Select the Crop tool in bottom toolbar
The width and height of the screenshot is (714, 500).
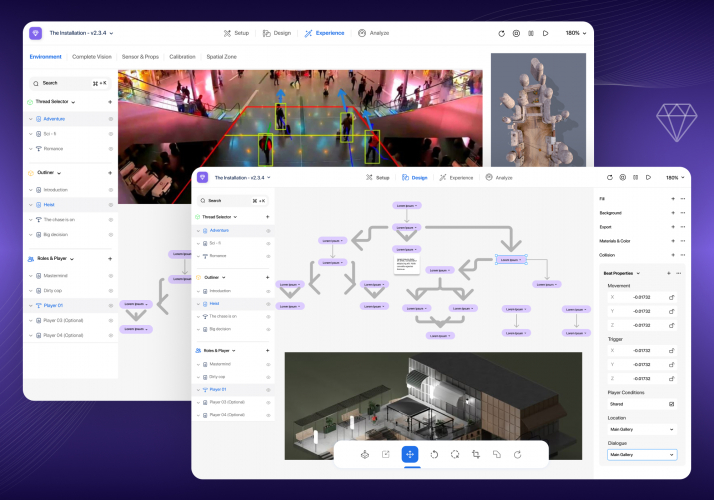click(476, 454)
